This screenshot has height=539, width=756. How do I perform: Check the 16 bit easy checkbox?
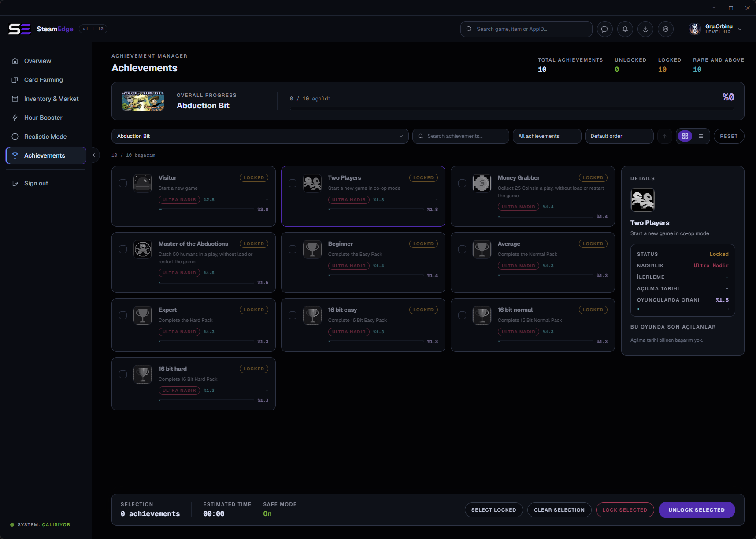click(x=293, y=315)
